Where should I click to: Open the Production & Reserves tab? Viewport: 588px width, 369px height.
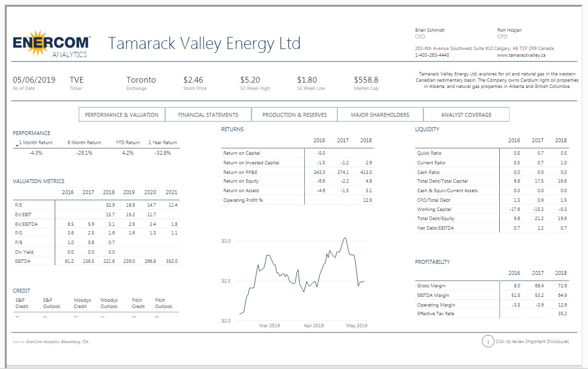(x=294, y=115)
